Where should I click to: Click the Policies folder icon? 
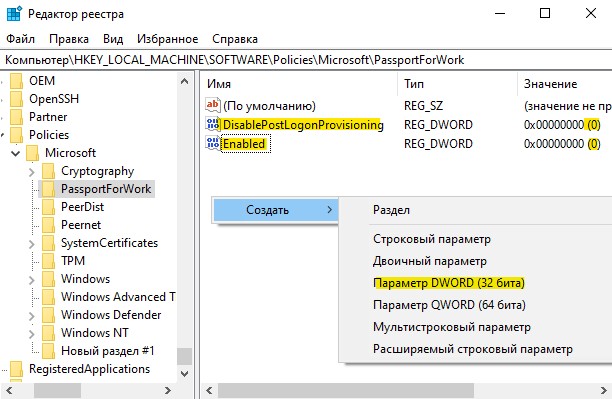(x=16, y=135)
